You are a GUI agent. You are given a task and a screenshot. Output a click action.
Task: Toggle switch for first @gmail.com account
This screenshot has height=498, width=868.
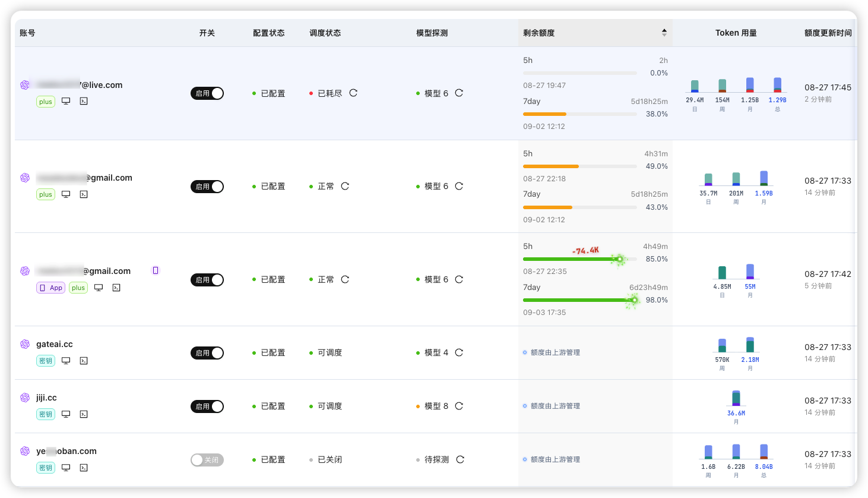(207, 187)
